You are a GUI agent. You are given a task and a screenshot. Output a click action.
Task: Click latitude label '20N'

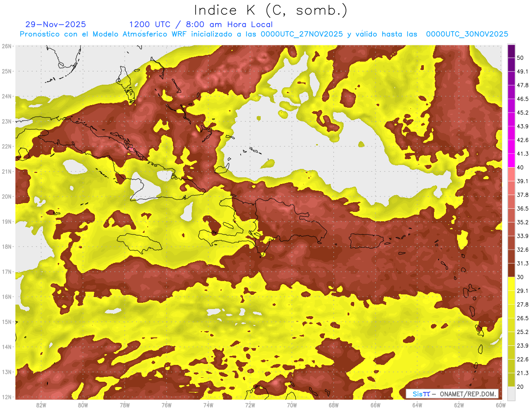[7, 196]
